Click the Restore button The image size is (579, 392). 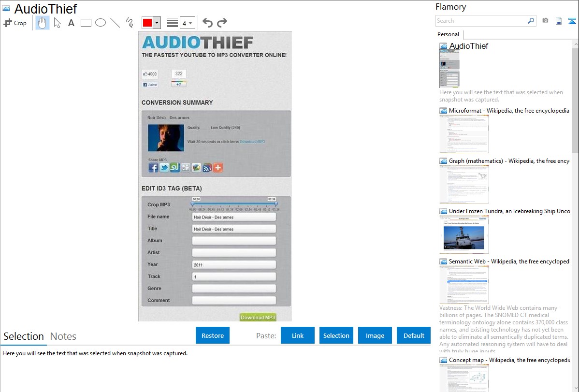[x=213, y=335]
